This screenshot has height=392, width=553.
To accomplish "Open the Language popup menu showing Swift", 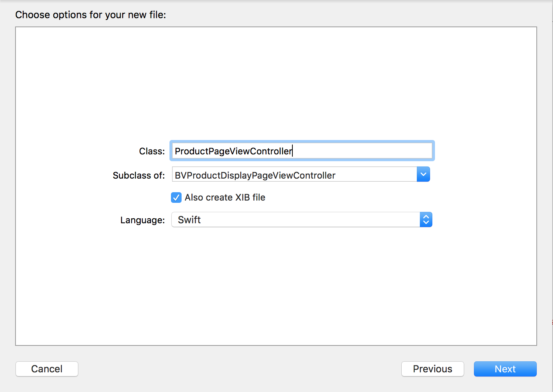I will click(x=302, y=220).
